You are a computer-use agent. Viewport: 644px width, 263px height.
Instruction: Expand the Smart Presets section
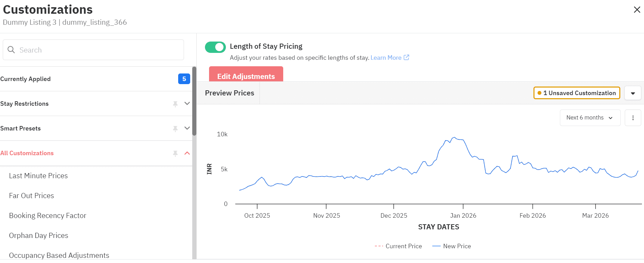coord(187,128)
